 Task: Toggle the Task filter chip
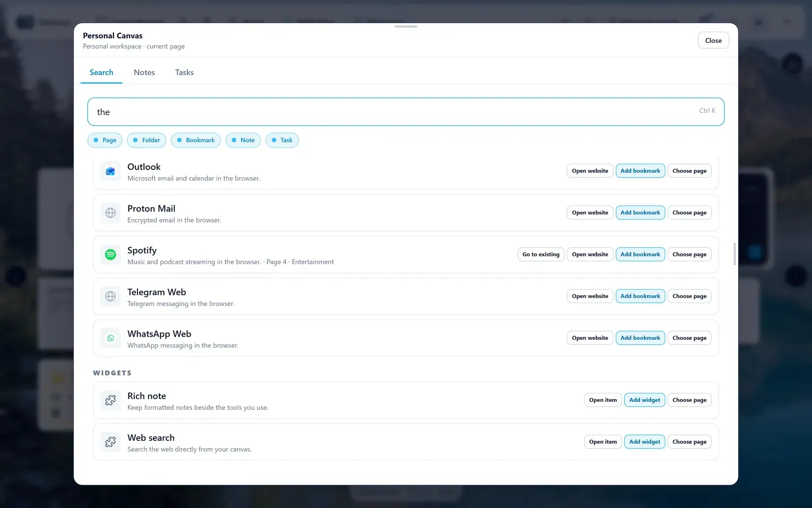(x=282, y=140)
